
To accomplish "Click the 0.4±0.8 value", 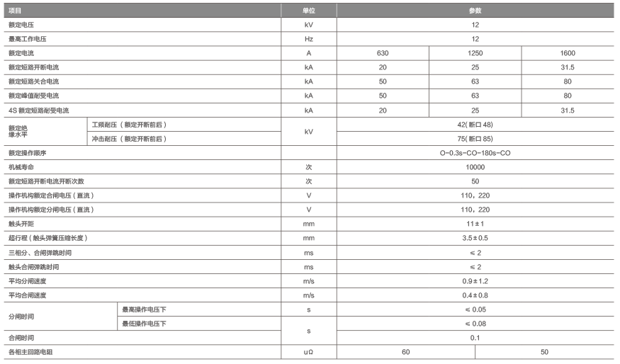I will tap(475, 296).
